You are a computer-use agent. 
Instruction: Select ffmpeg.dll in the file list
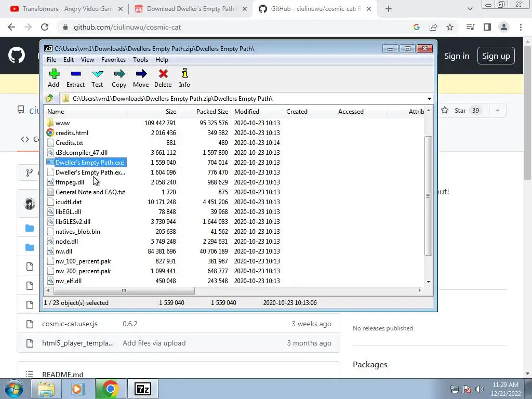(70, 182)
